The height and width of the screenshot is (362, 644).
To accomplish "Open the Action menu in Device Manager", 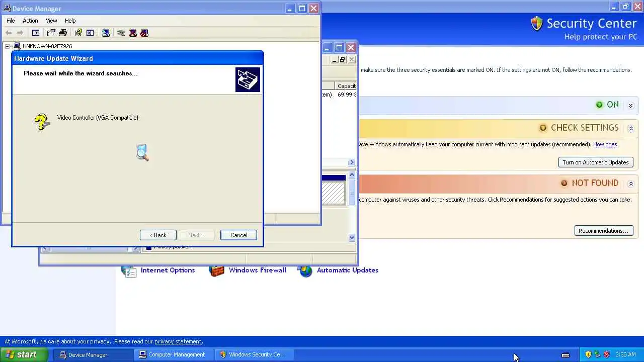I will pyautogui.click(x=30, y=21).
